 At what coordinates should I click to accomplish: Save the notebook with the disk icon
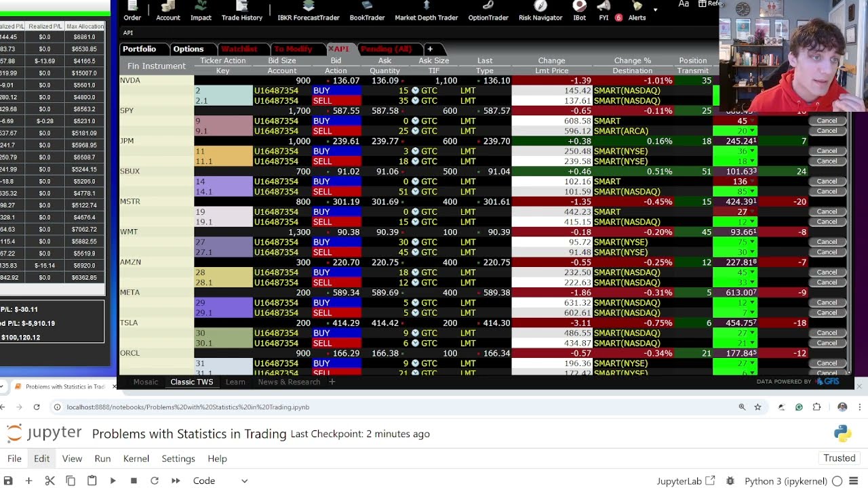[x=8, y=481]
